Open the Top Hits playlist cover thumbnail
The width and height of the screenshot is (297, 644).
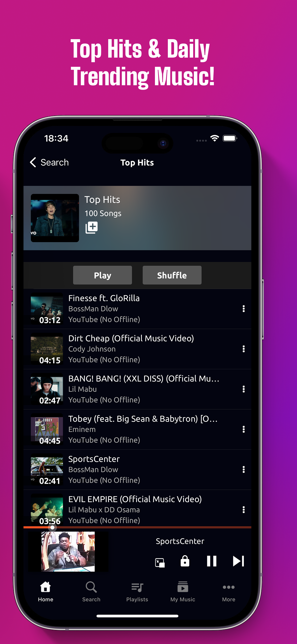[55, 218]
